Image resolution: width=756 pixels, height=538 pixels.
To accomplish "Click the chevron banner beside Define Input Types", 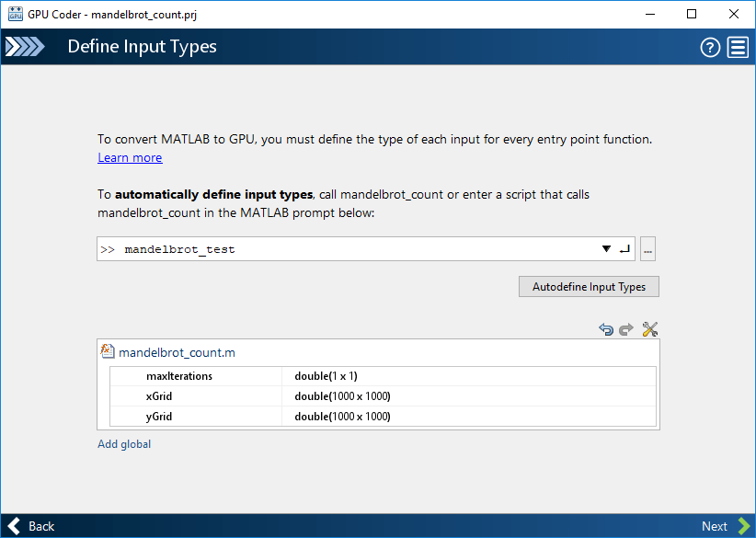I will click(x=25, y=47).
